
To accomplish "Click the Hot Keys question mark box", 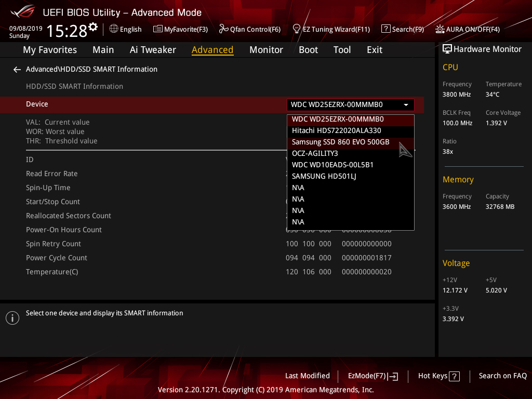I will pos(454,376).
